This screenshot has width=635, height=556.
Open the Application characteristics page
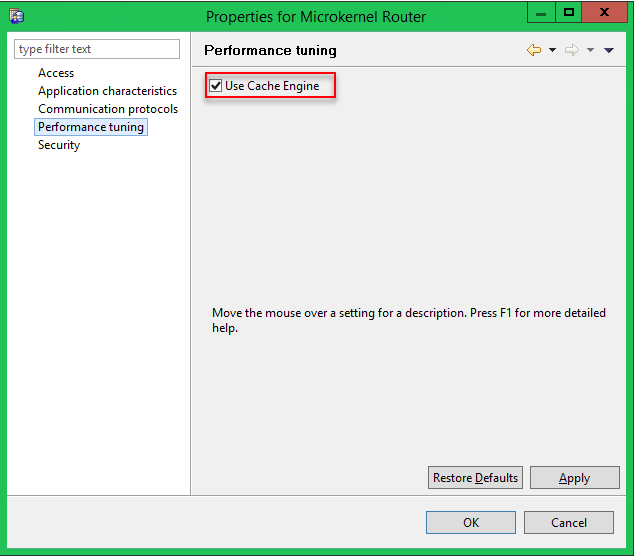pyautogui.click(x=107, y=91)
